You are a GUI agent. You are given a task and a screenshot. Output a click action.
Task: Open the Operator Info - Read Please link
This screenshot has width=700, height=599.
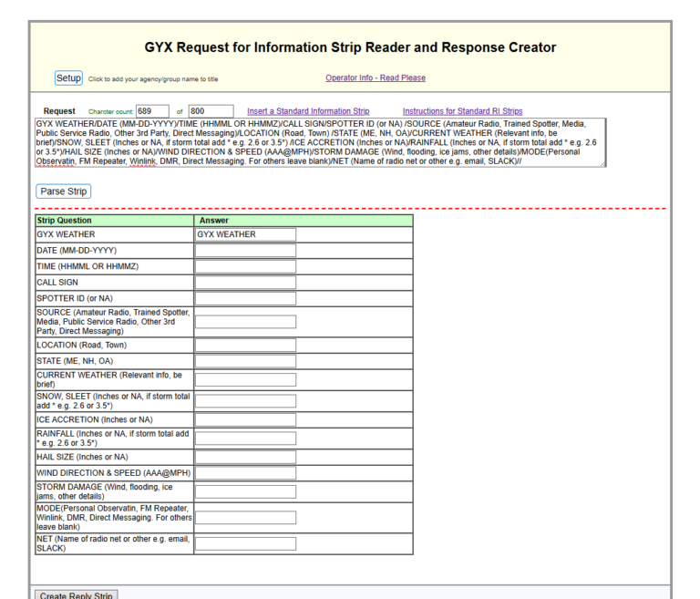[x=375, y=78]
